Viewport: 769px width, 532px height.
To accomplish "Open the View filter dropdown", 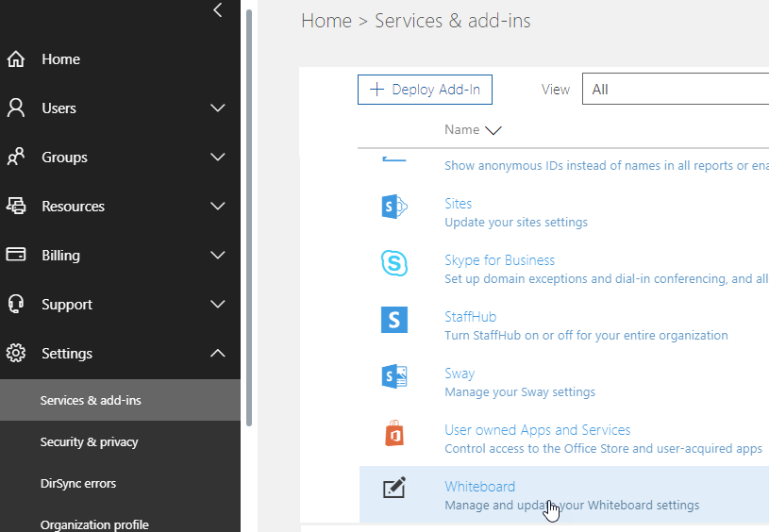I will coord(675,90).
